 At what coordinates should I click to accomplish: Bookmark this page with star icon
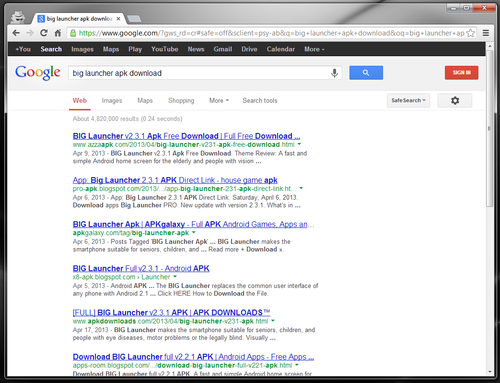(x=471, y=33)
